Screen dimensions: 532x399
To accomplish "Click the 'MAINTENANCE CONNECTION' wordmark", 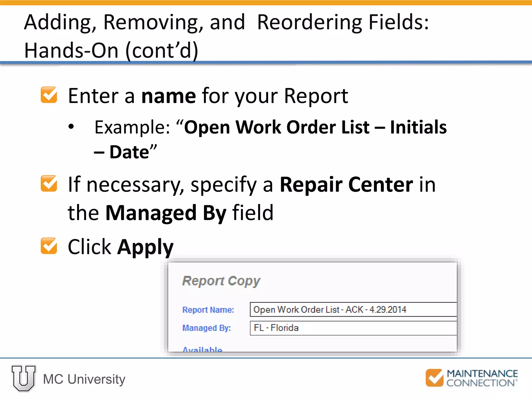I will [x=482, y=378].
